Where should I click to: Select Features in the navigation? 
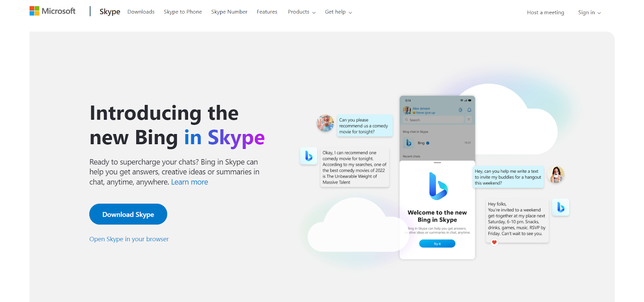coord(267,12)
